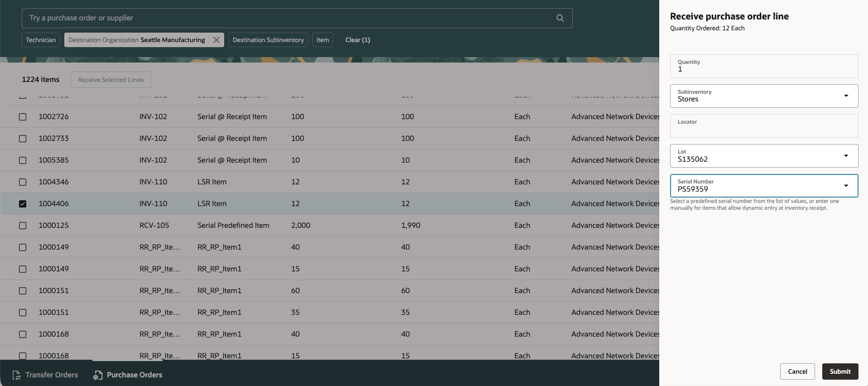This screenshot has height=386, width=868.
Task: Open Destination Organization Seattle Manufacturing filter
Action: [x=136, y=40]
